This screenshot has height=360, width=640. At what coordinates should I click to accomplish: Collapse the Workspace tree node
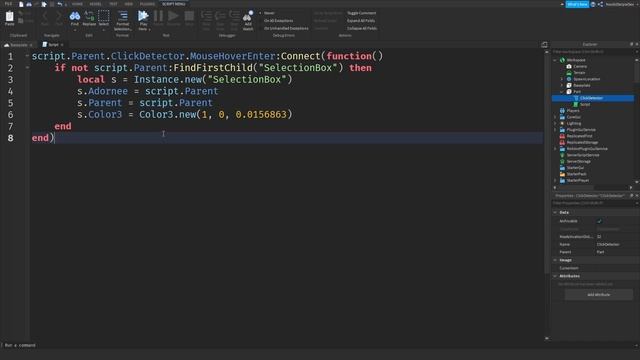(x=555, y=60)
